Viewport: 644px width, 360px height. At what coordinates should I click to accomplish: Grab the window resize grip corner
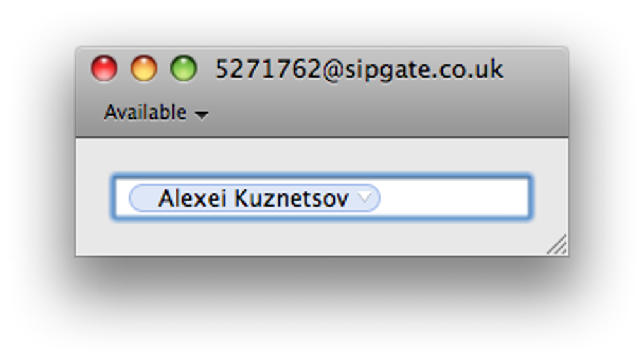pos(558,246)
